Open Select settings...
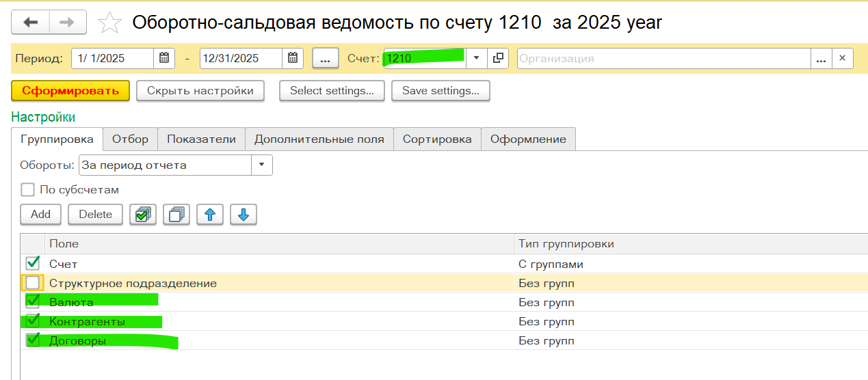Viewport: 868px width, 380px height. point(332,91)
